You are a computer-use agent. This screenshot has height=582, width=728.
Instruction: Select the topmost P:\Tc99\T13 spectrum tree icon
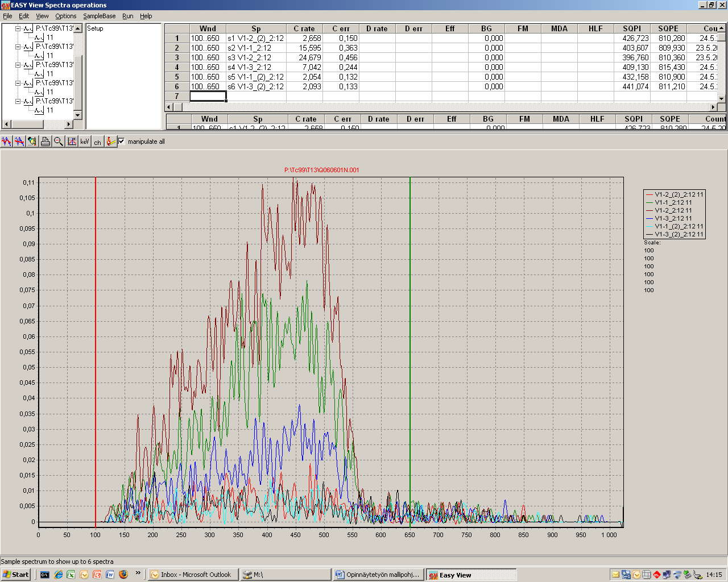[x=28, y=28]
